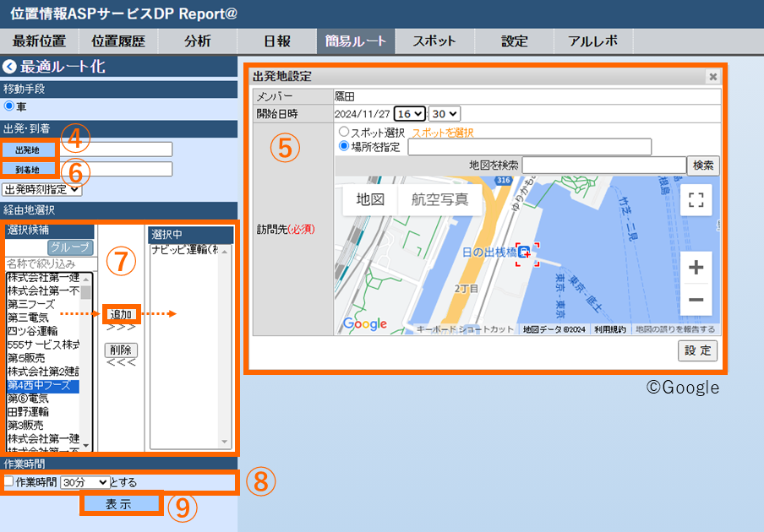Click the 表示 button
The width and height of the screenshot is (764, 532).
click(x=120, y=504)
